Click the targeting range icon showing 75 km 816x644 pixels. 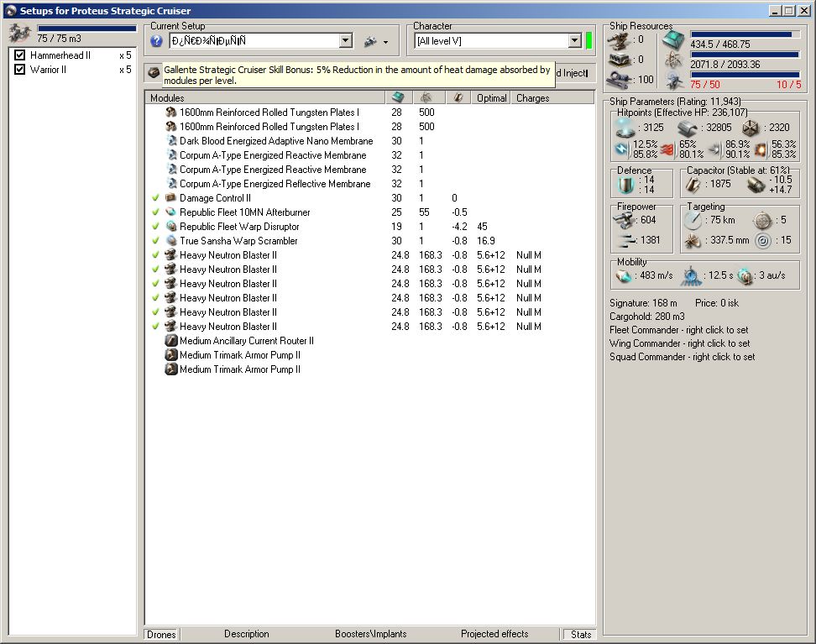[693, 221]
